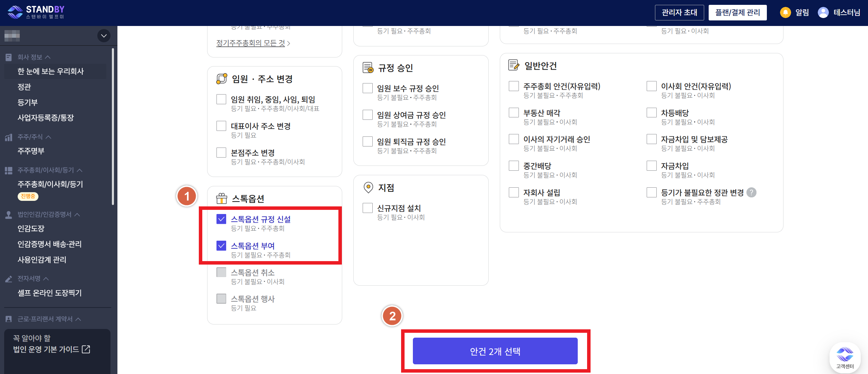Collapse the 근로·프리랜서 계약서 section

tap(78, 319)
